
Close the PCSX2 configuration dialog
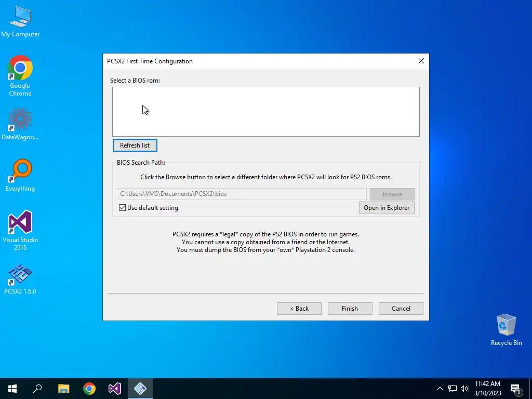[x=421, y=61]
